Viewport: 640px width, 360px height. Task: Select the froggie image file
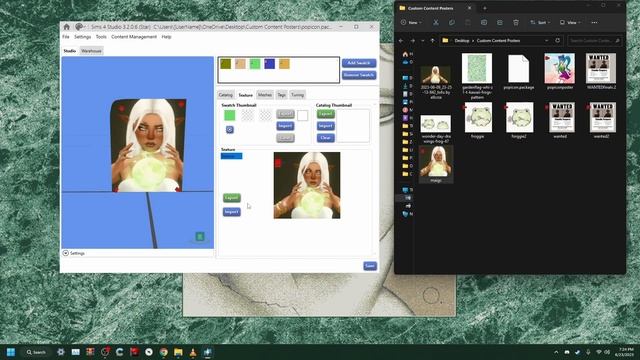pyautogui.click(x=478, y=120)
